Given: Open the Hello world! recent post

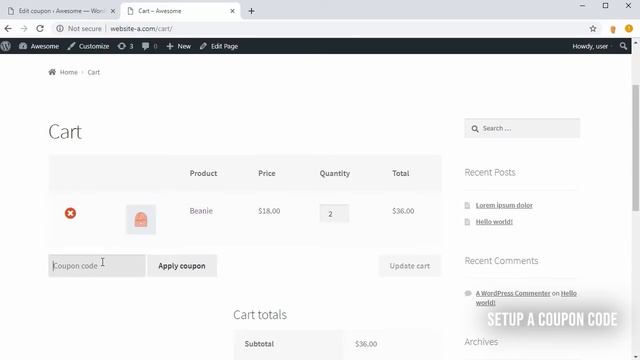Looking at the screenshot, I should pos(494,222).
